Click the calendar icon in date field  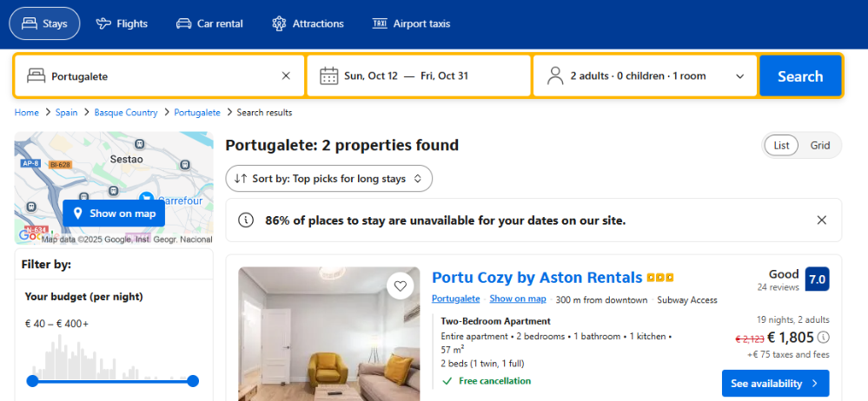point(328,76)
